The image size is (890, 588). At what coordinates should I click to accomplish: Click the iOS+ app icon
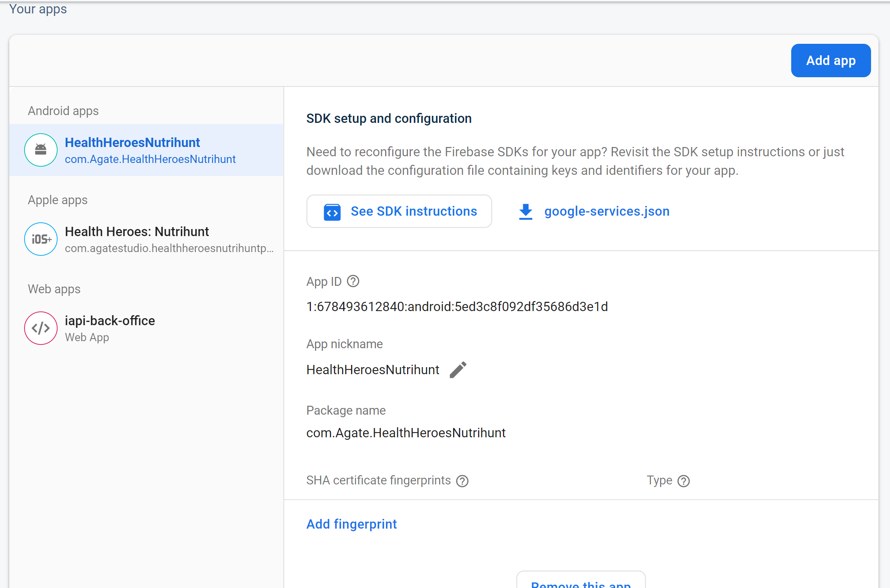[40, 239]
